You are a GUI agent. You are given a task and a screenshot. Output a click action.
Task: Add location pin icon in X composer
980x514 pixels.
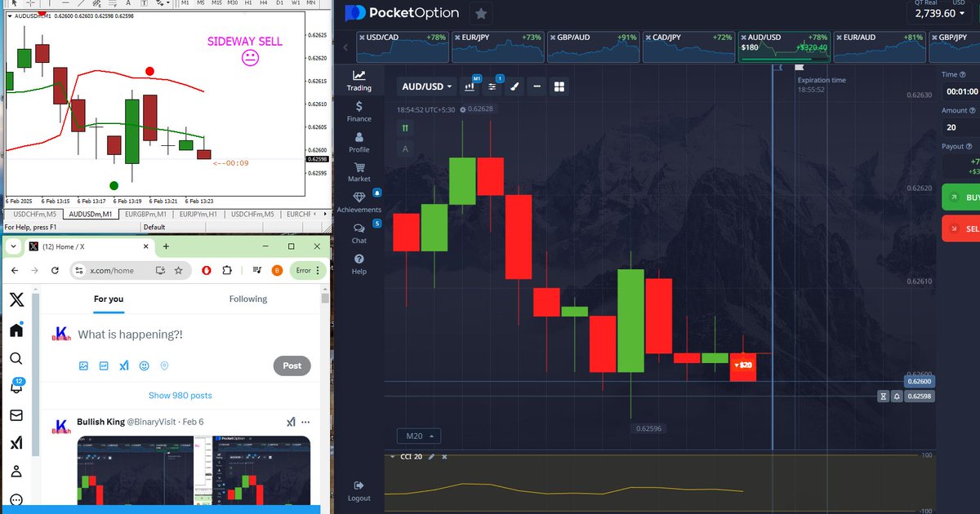[165, 366]
